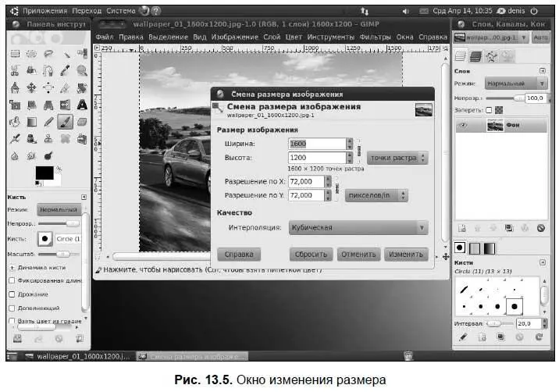This screenshot has width=559, height=392.
Task: Select the Perspective tool
Action: coord(48,105)
